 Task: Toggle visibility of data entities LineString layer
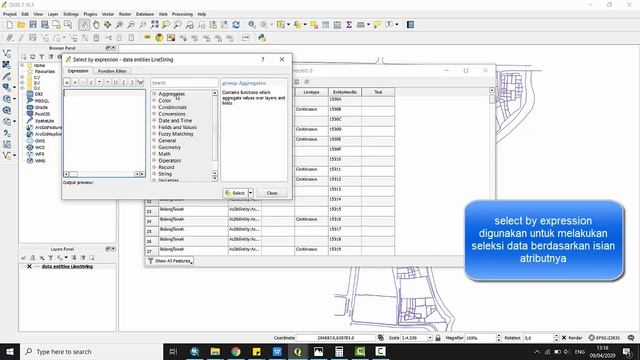29,267
